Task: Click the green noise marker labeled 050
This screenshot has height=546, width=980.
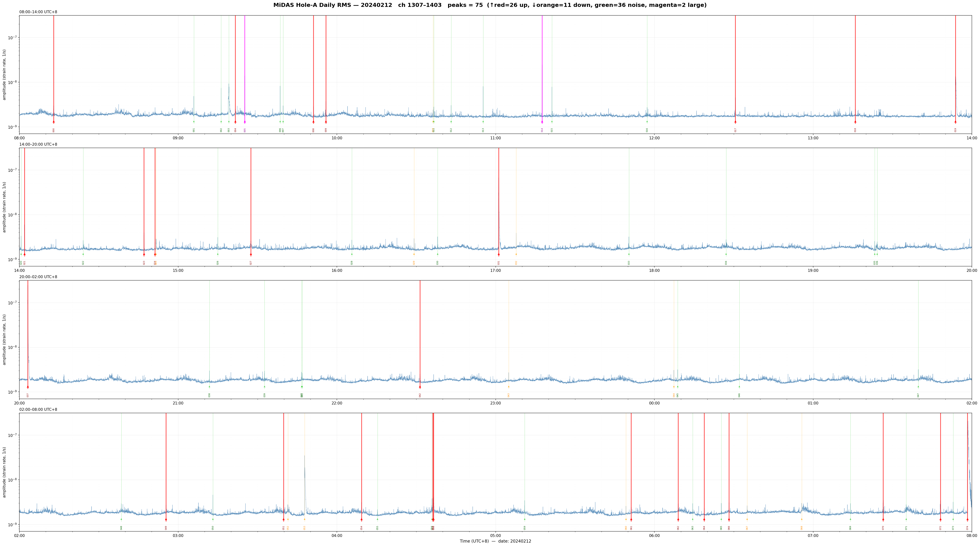Action: pyautogui.click(x=213, y=519)
